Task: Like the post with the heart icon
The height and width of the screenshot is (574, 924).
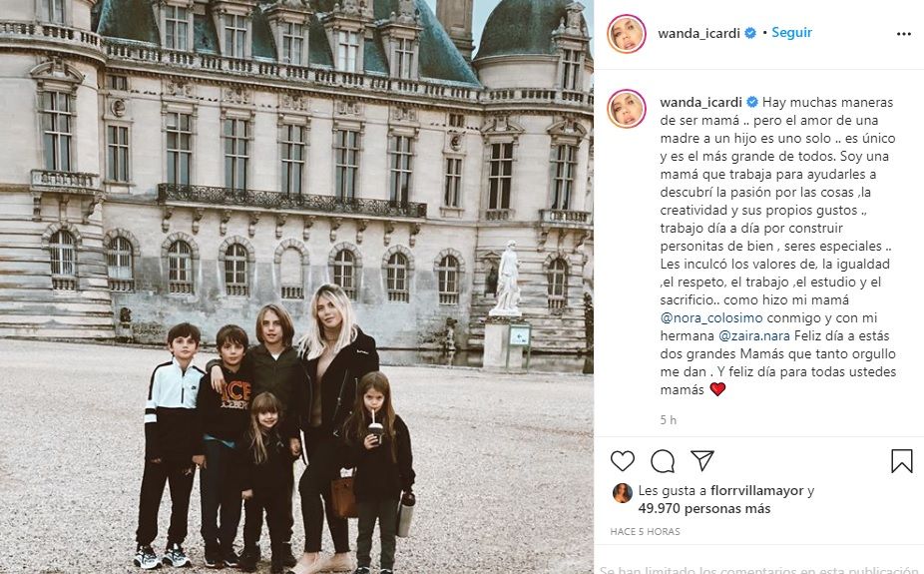Action: (623, 461)
